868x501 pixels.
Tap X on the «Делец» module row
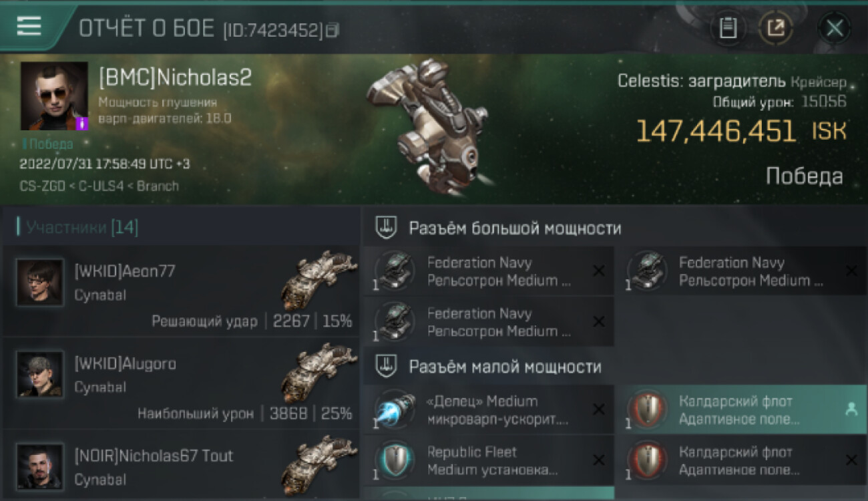599,409
